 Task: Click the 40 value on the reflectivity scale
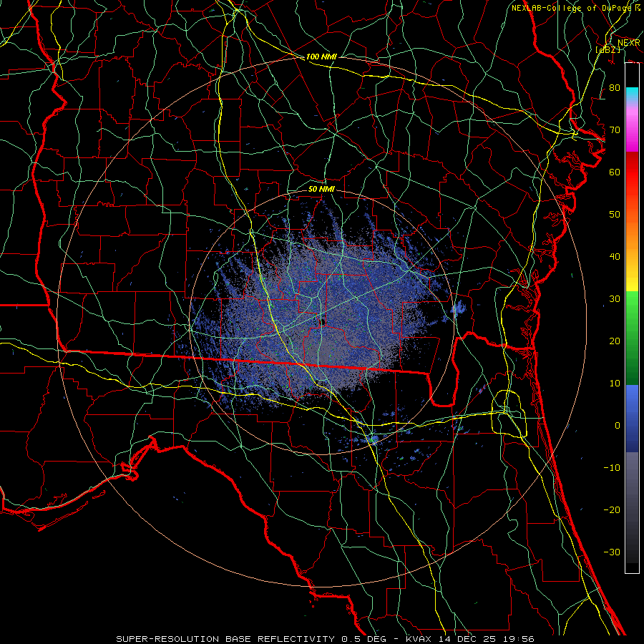point(615,257)
